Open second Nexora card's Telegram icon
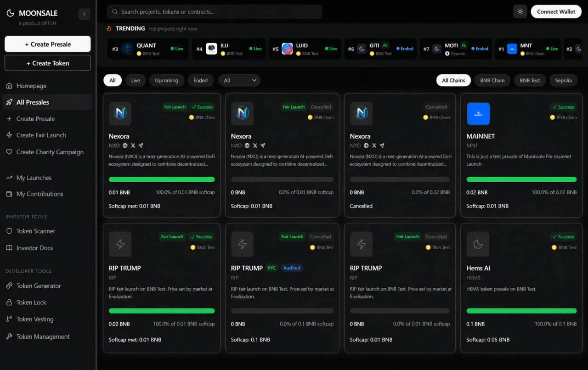The height and width of the screenshot is (370, 588). 263,146
